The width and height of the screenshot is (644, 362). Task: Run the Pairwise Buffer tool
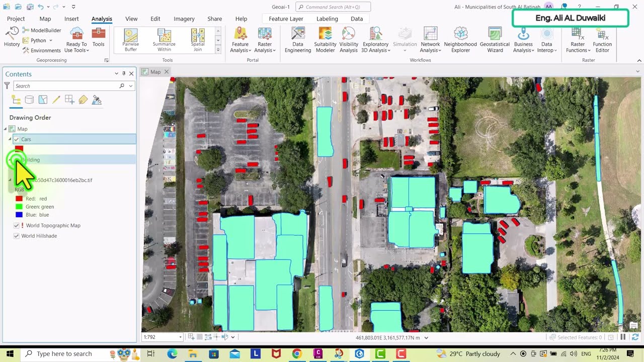tap(131, 40)
